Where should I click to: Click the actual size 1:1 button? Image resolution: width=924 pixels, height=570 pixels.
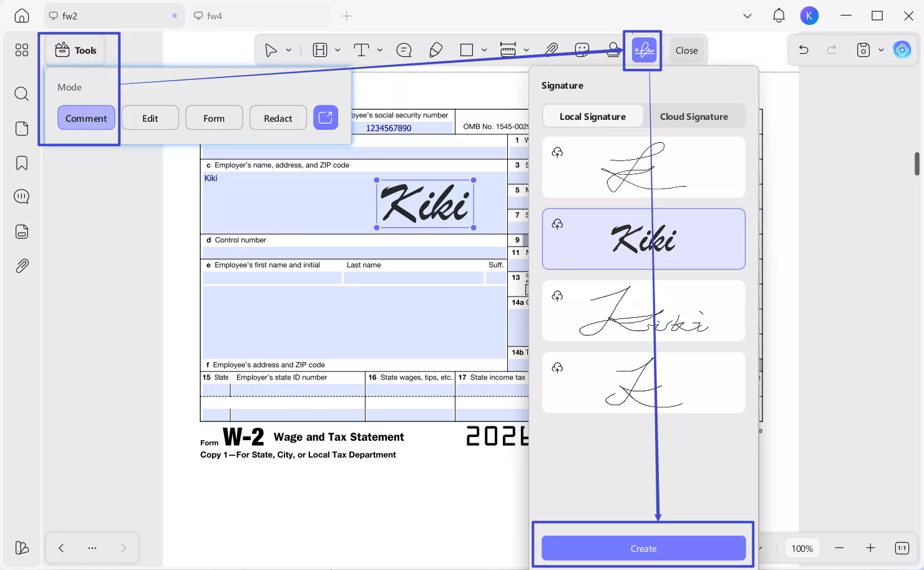pos(902,548)
